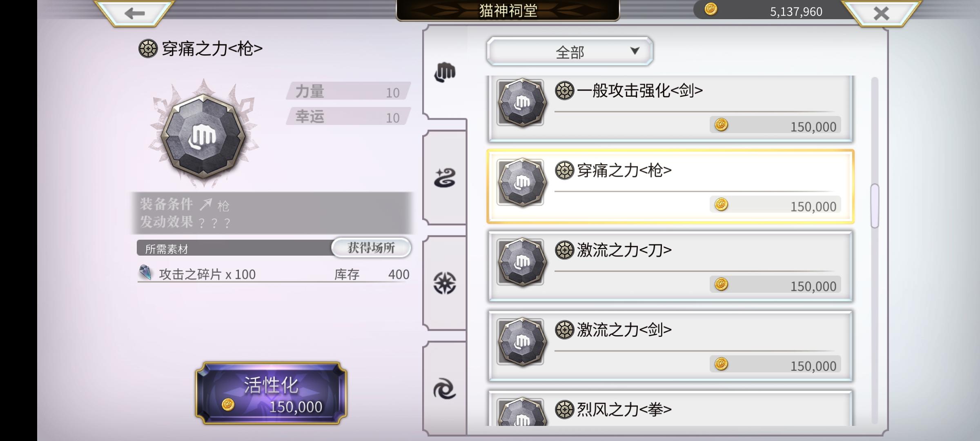This screenshot has width=980, height=441.
Task: Open the spiral wind category tab
Action: click(x=445, y=388)
